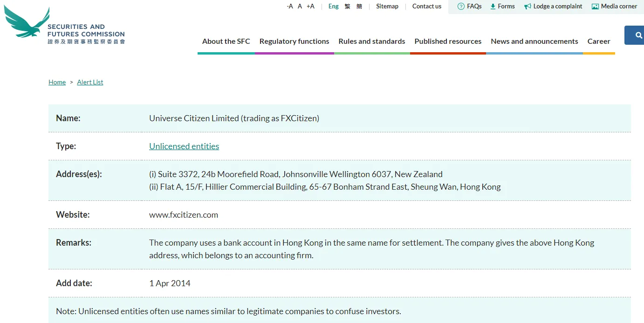Click the search magnifier icon
This screenshot has width=644, height=323.
[638, 35]
